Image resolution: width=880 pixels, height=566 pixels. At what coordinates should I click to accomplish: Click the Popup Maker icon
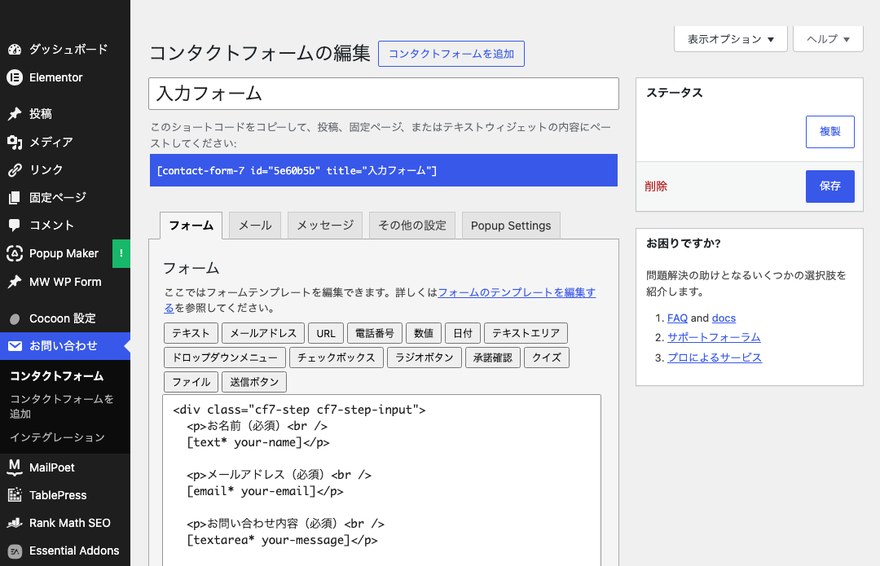click(15, 254)
